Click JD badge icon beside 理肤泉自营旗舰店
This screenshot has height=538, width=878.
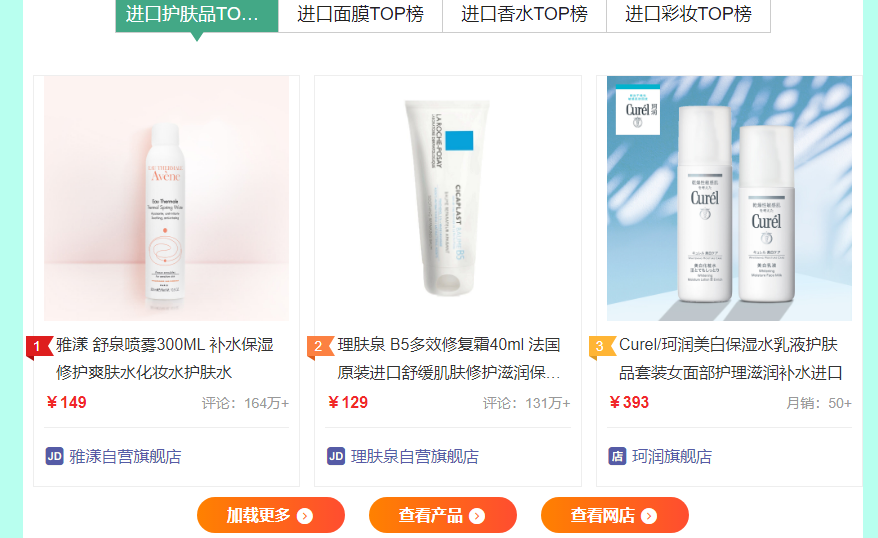(x=336, y=456)
